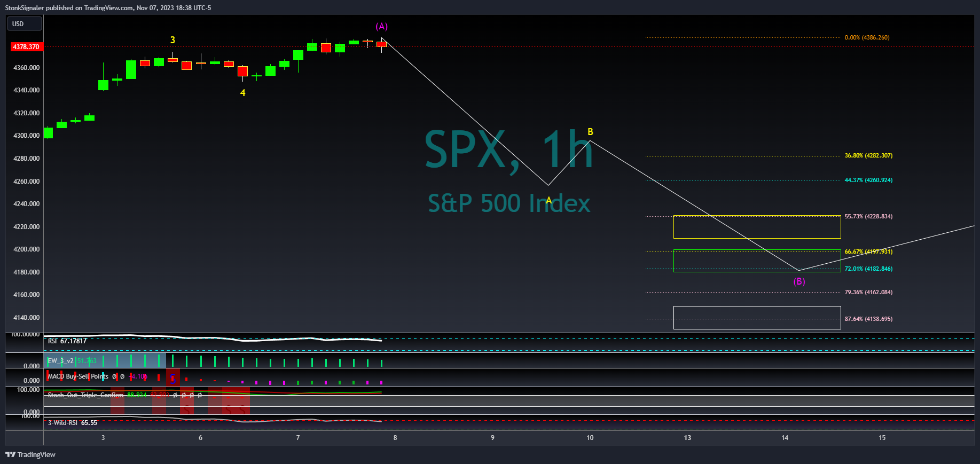Select the yellow A label at projected trough
Screen dimensions: 980x464
click(x=548, y=200)
